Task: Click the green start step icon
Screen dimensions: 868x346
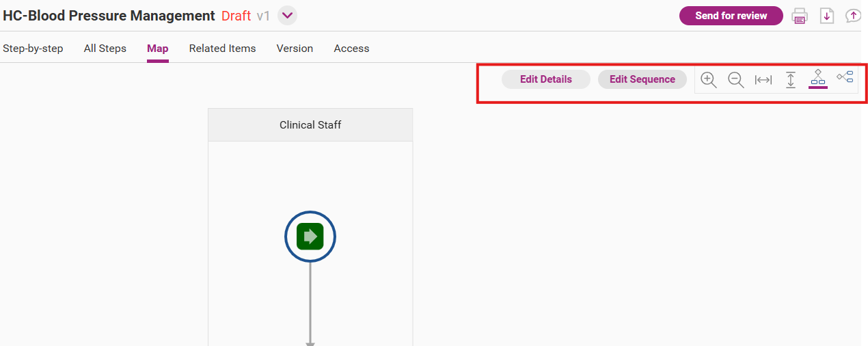Action: pos(310,237)
